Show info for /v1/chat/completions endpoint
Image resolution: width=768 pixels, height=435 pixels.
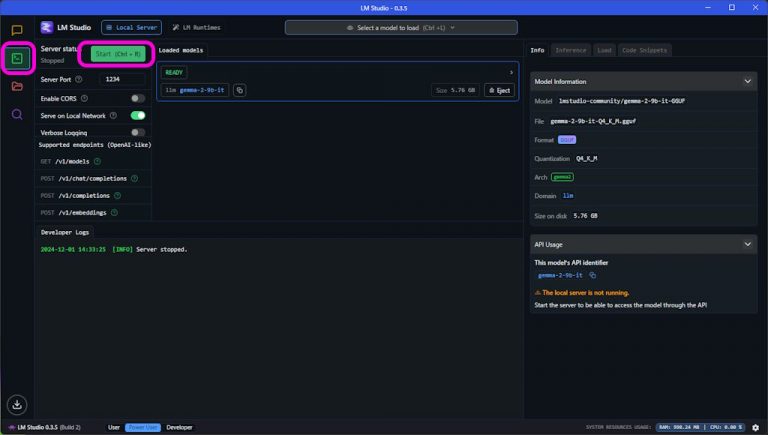click(x=134, y=178)
